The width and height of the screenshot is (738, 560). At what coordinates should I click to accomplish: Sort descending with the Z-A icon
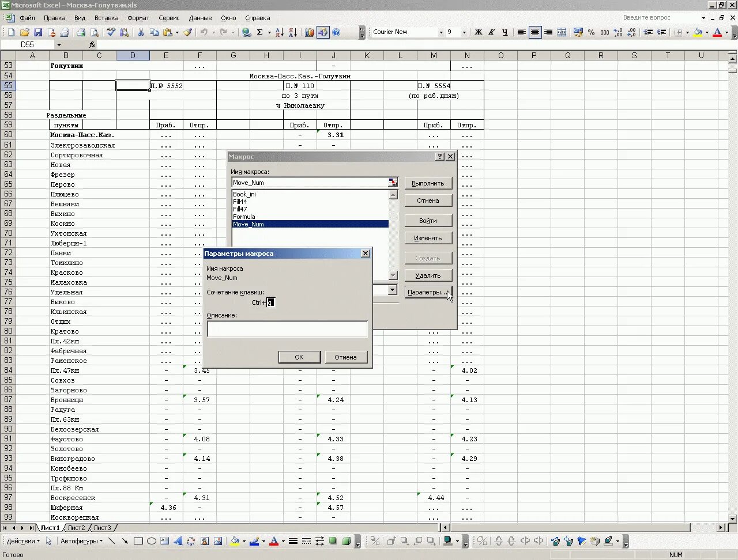(x=292, y=32)
